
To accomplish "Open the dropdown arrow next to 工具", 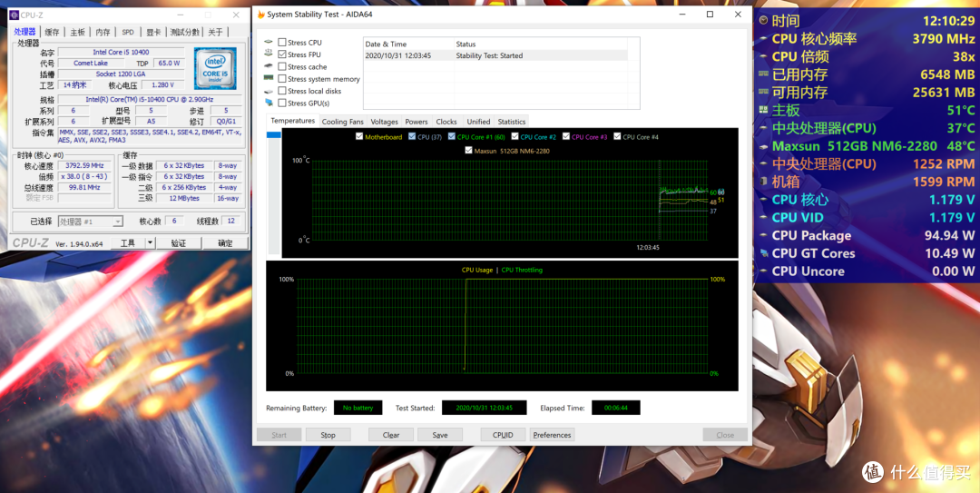I will point(150,242).
